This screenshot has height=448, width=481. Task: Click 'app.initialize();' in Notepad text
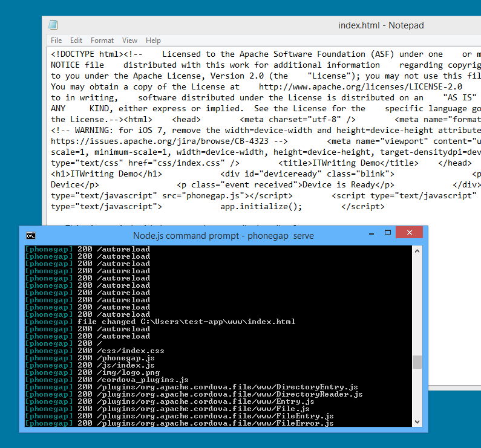[261, 207]
